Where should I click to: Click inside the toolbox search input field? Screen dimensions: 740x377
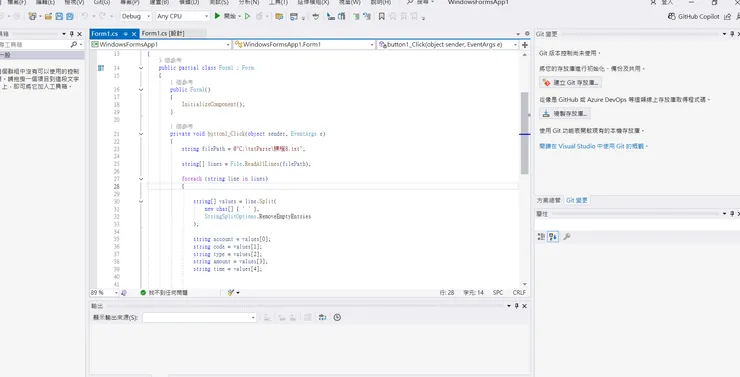click(x=34, y=44)
